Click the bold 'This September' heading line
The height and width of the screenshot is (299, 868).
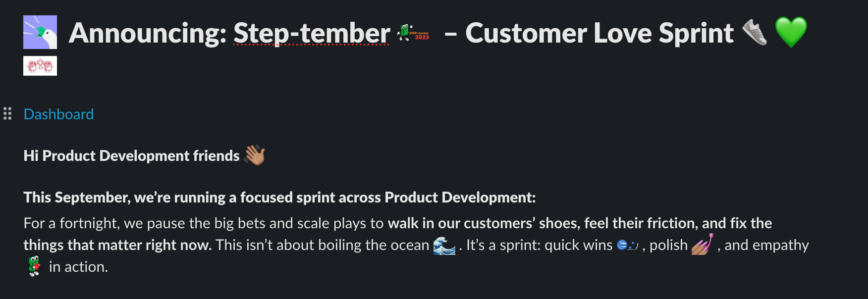point(279,198)
